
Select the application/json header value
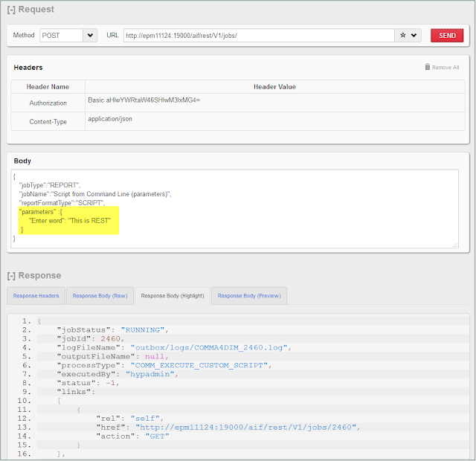110,119
